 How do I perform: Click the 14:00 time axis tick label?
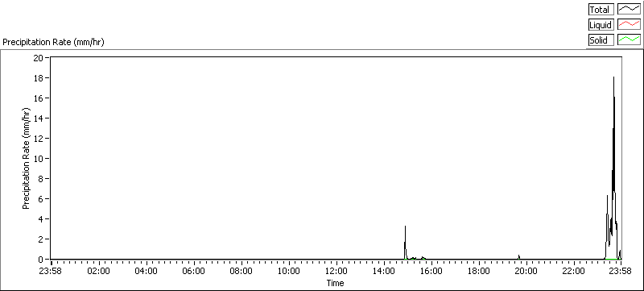384,271
